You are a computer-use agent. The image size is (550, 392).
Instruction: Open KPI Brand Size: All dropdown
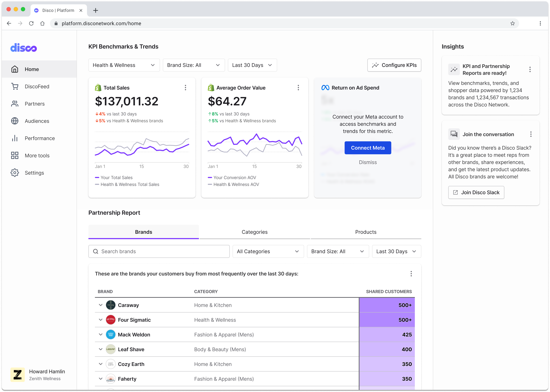[194, 65]
